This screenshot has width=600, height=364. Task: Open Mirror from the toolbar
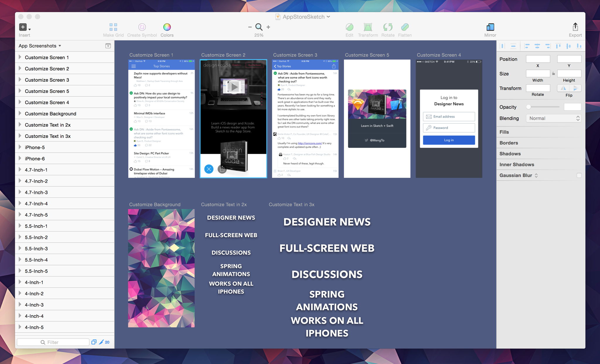coord(490,27)
